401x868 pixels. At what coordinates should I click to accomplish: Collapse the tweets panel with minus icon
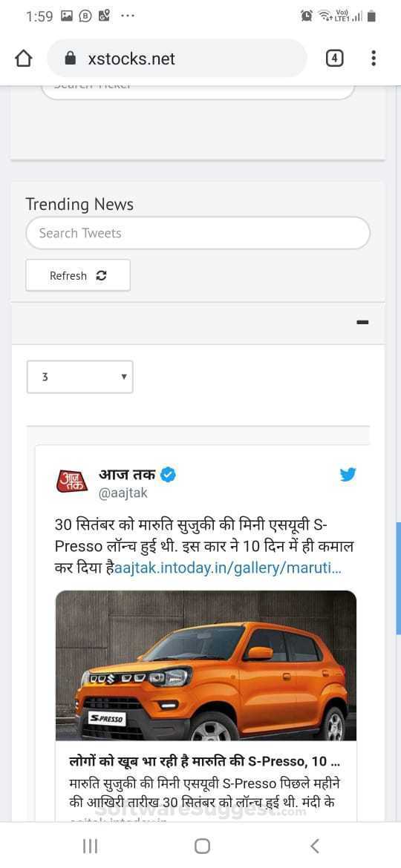(363, 322)
